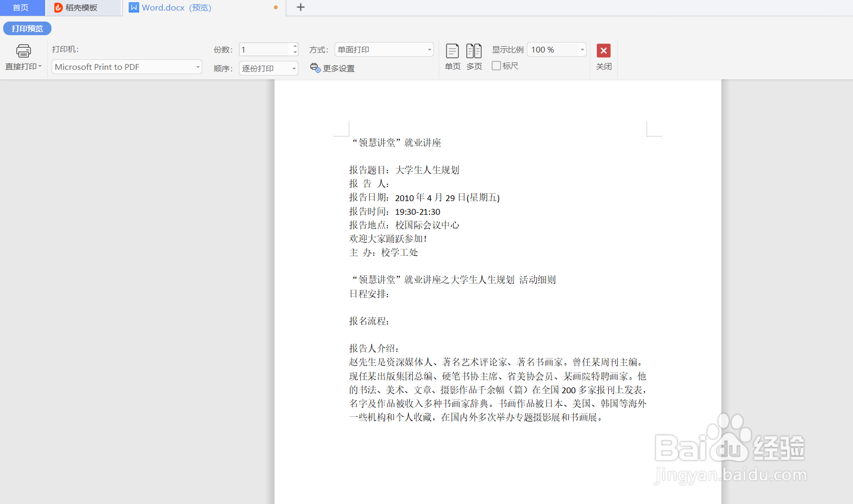853x504 pixels.
Task: Open the direct print dropdown arrow
Action: 40,66
